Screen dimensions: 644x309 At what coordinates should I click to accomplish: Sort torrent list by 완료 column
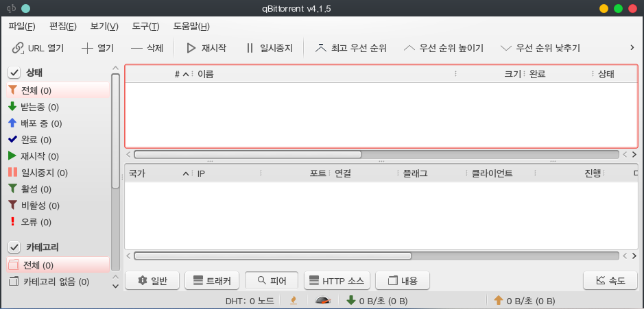(x=560, y=74)
